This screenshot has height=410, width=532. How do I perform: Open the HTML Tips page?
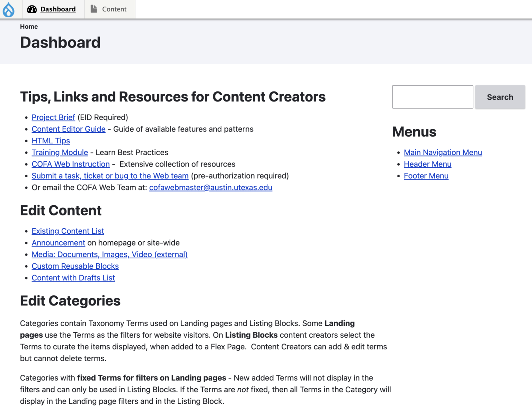pyautogui.click(x=51, y=141)
